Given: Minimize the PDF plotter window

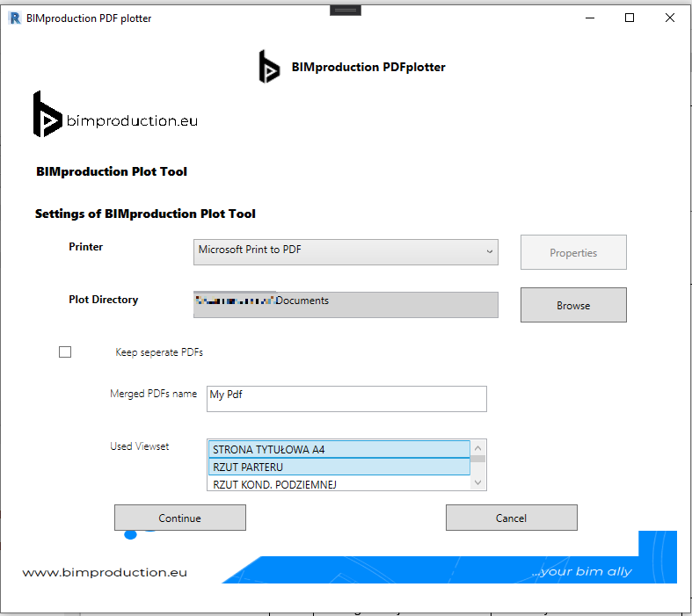Looking at the screenshot, I should pos(590,18).
